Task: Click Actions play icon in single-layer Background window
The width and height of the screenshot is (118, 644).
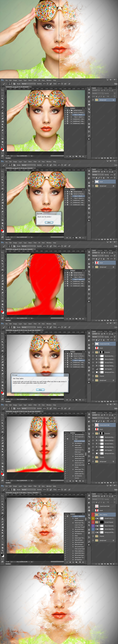Action: click(x=73, y=156)
